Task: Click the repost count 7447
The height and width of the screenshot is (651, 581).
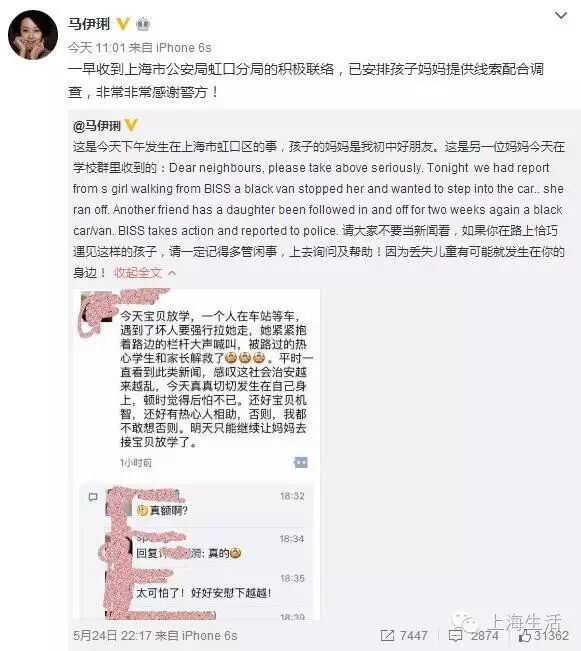Action: 414,636
